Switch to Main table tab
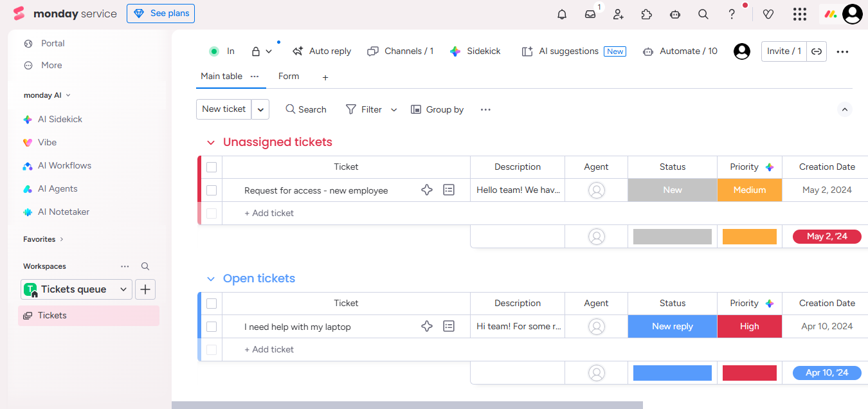This screenshot has width=868, height=409. (x=221, y=76)
